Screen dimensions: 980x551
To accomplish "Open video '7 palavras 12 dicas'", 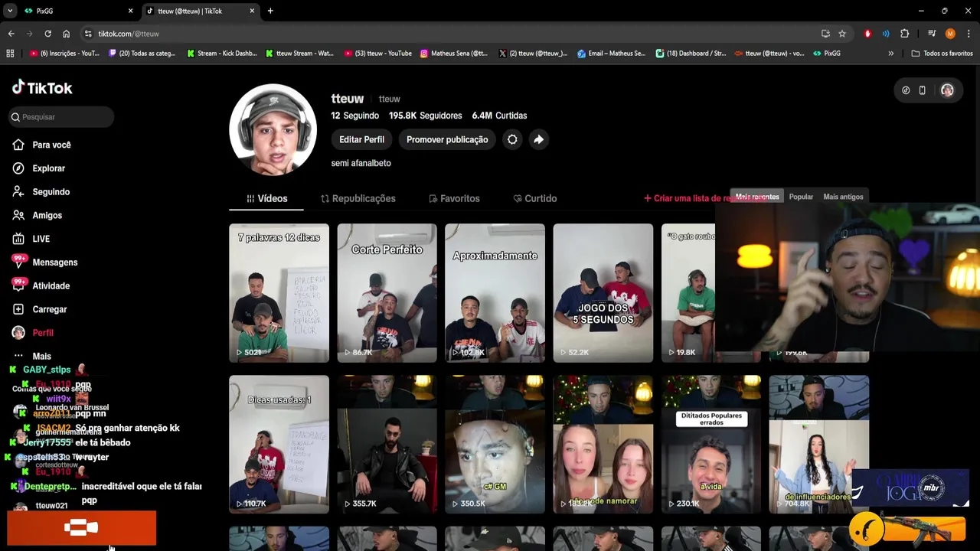I will pyautogui.click(x=279, y=292).
